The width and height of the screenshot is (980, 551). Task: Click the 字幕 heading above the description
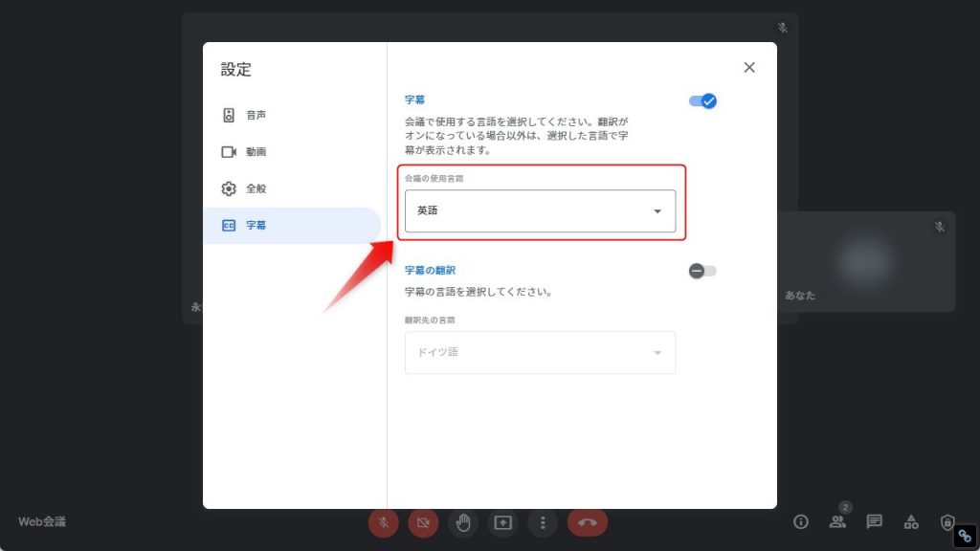click(x=415, y=99)
